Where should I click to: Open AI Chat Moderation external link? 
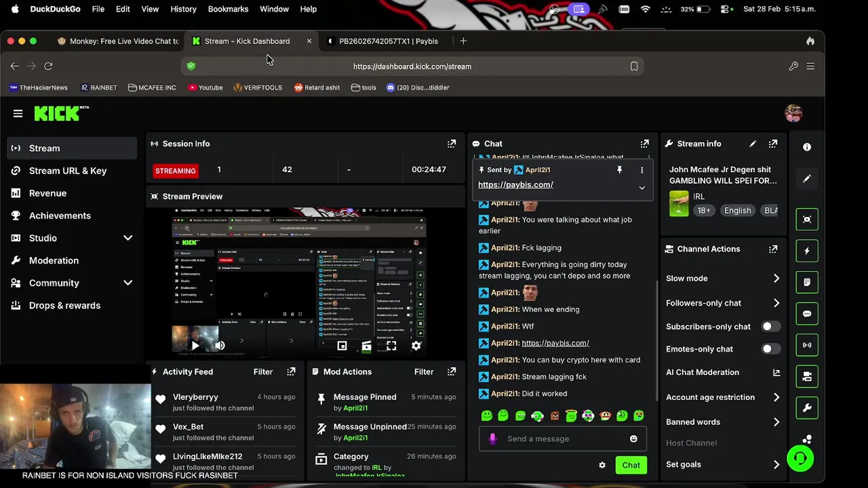click(x=776, y=372)
